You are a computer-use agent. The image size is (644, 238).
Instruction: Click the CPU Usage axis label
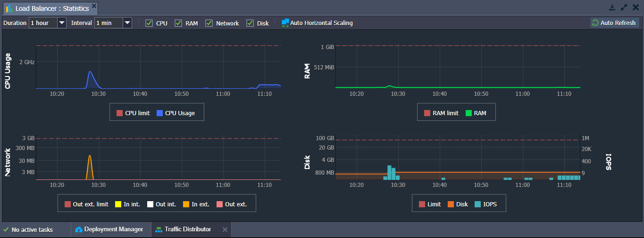(x=8, y=71)
